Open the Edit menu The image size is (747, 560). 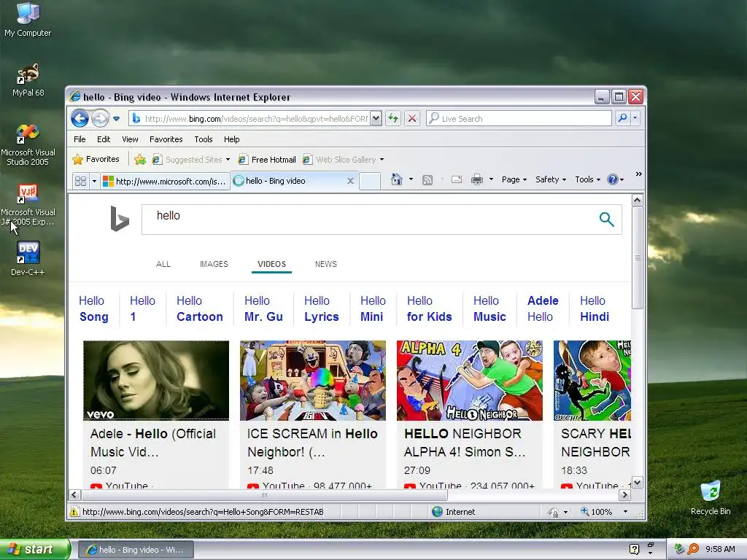click(104, 139)
